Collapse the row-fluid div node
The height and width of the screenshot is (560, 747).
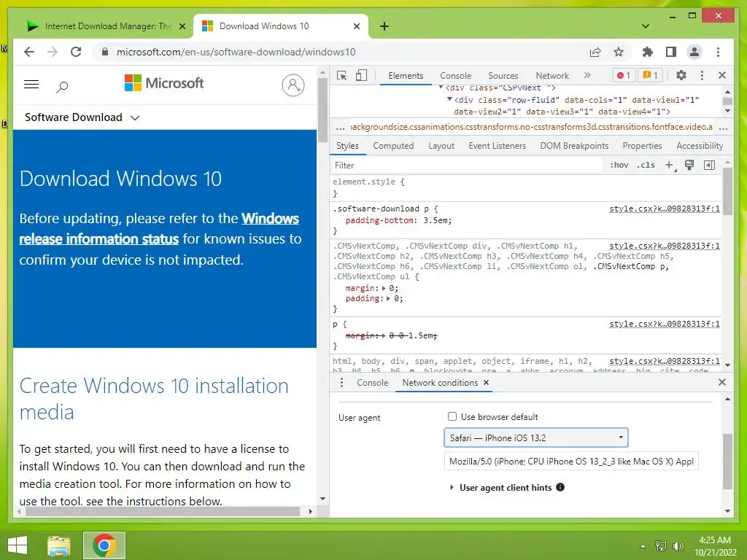click(449, 99)
